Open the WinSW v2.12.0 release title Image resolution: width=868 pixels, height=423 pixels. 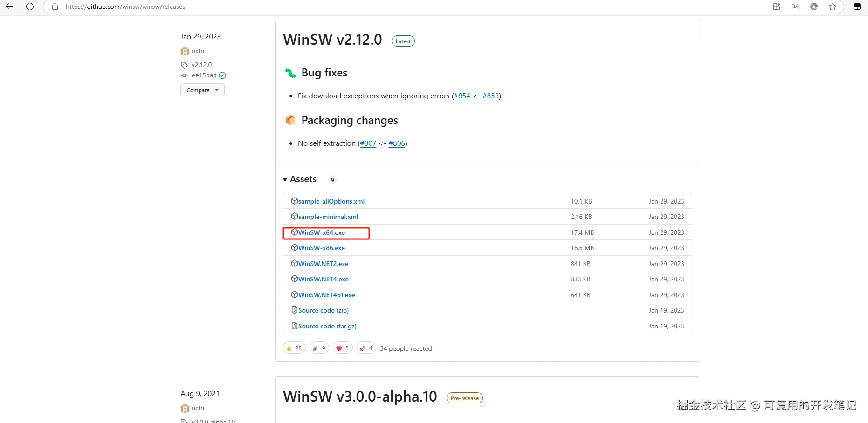pyautogui.click(x=332, y=40)
